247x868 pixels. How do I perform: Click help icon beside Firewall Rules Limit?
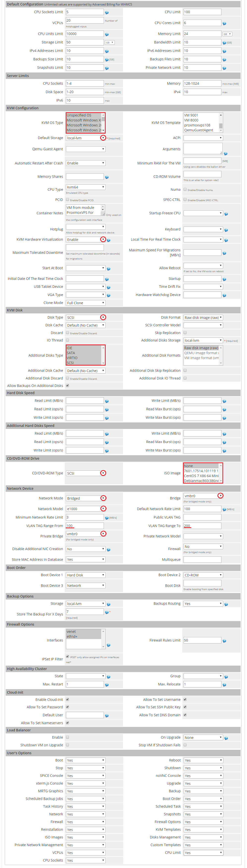coord(224,641)
